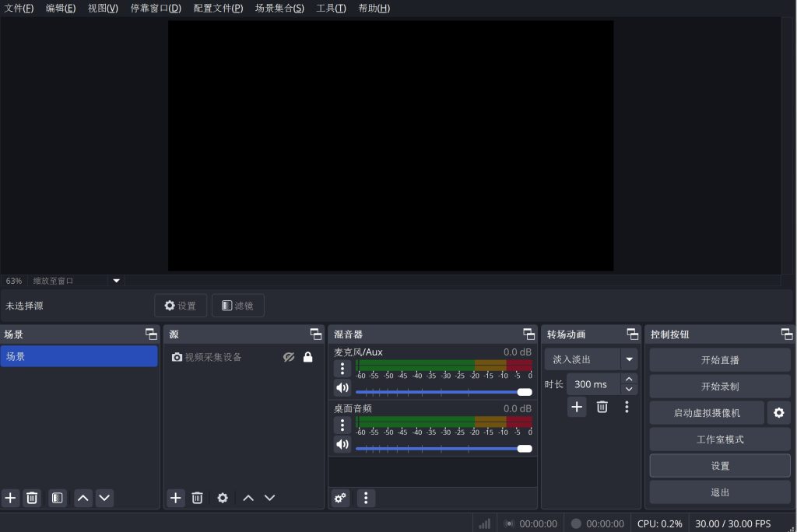Click 30.00 / 30.00 FPS status text
This screenshot has width=797, height=532.
point(732,523)
